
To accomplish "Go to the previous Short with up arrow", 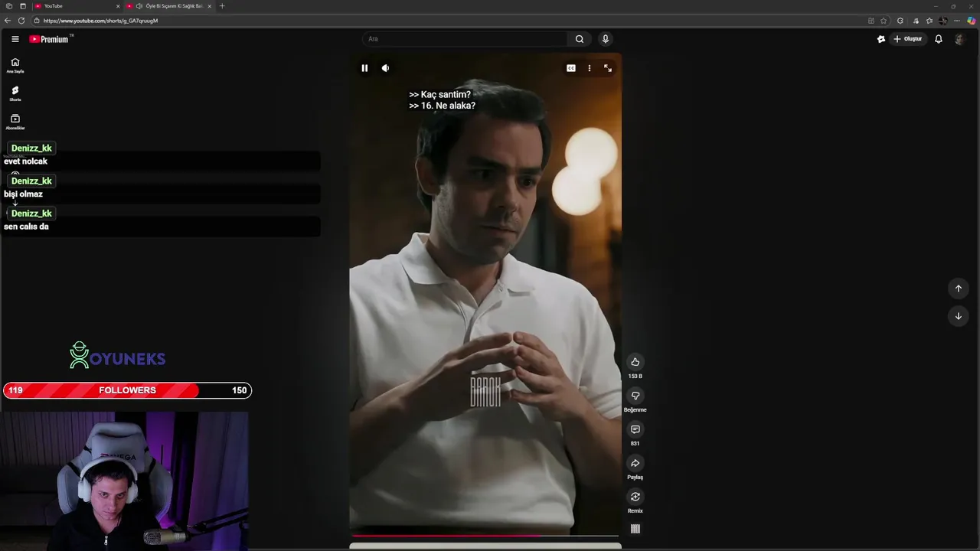I will pyautogui.click(x=958, y=289).
